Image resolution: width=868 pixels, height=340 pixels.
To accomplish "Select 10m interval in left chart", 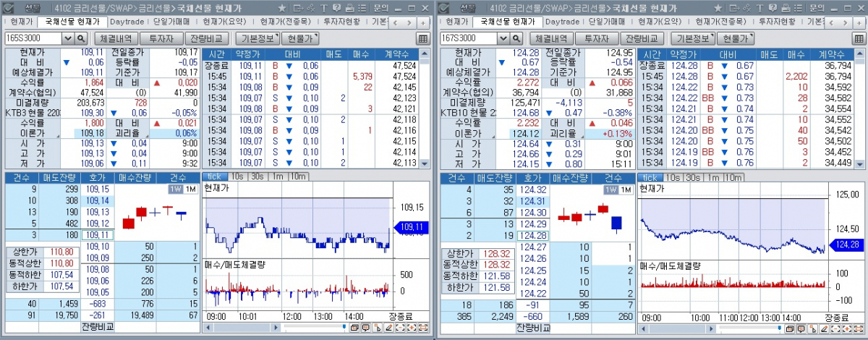I will (x=298, y=177).
